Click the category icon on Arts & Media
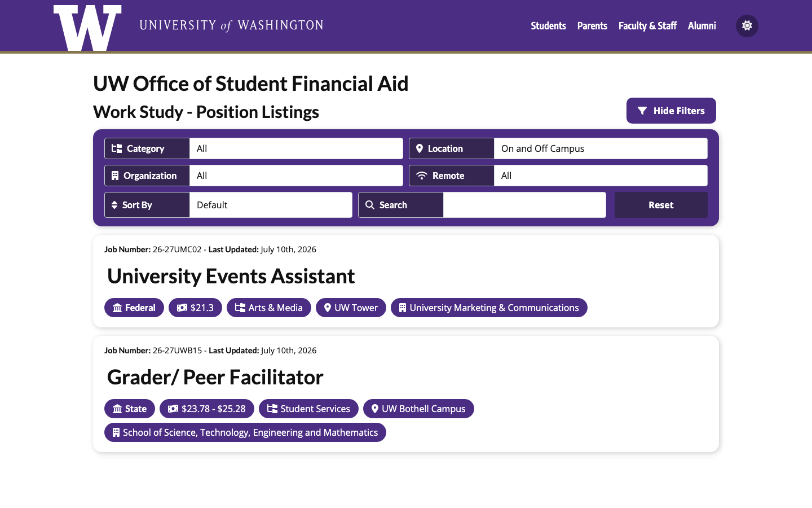Viewport: 812px width, 508px height. click(240, 308)
